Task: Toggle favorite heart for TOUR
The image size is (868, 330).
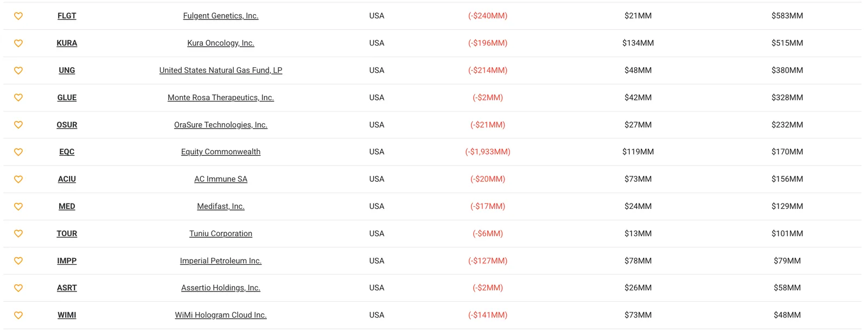Action: click(x=18, y=233)
